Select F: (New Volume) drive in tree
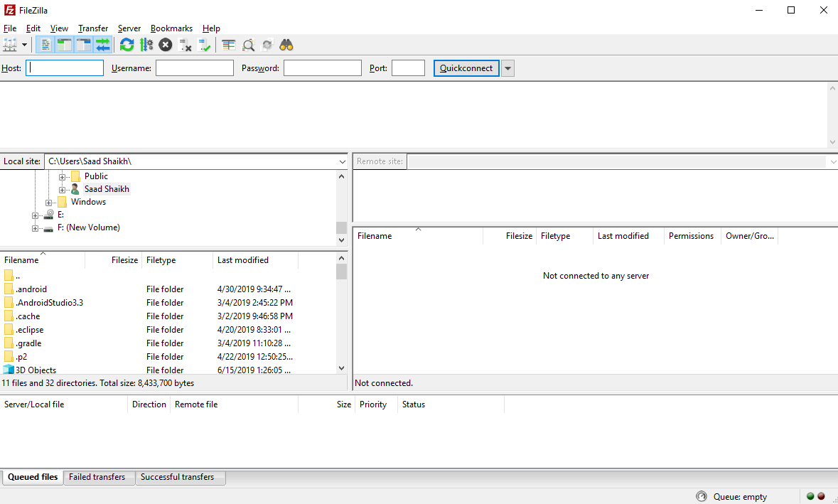Image resolution: width=838 pixels, height=504 pixels. (x=89, y=227)
